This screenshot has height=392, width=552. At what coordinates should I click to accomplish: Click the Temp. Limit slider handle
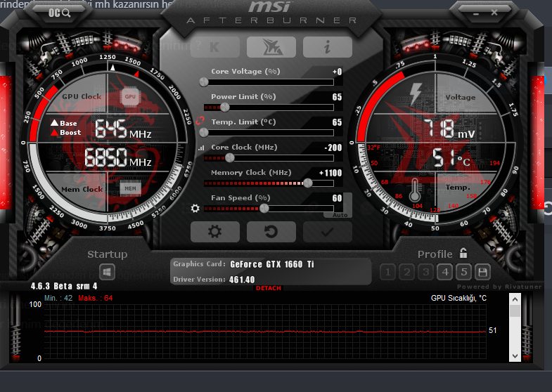[x=204, y=133]
